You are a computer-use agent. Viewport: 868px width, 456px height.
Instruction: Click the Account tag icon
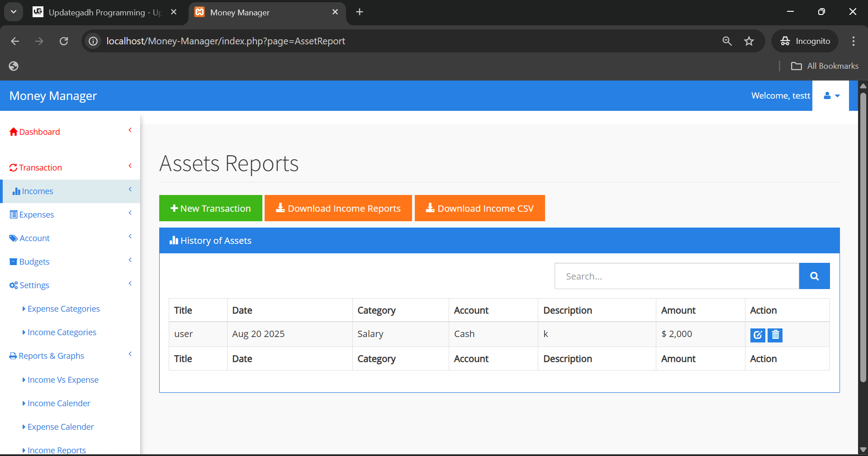tap(14, 238)
